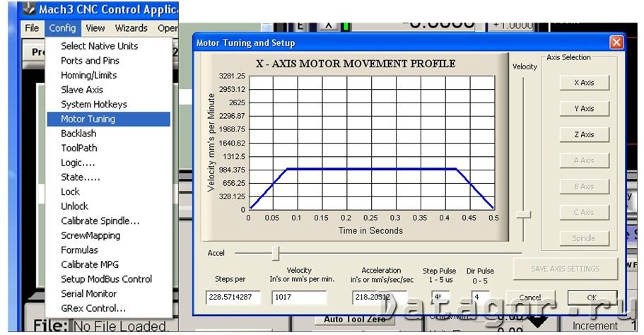Select the Spindle axis button

click(584, 238)
